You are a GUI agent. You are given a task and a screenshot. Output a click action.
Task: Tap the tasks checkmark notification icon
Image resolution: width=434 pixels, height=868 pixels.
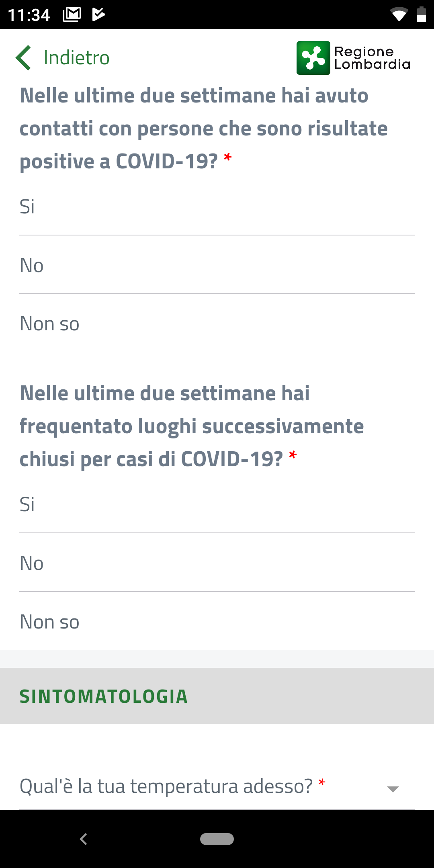[98, 14]
